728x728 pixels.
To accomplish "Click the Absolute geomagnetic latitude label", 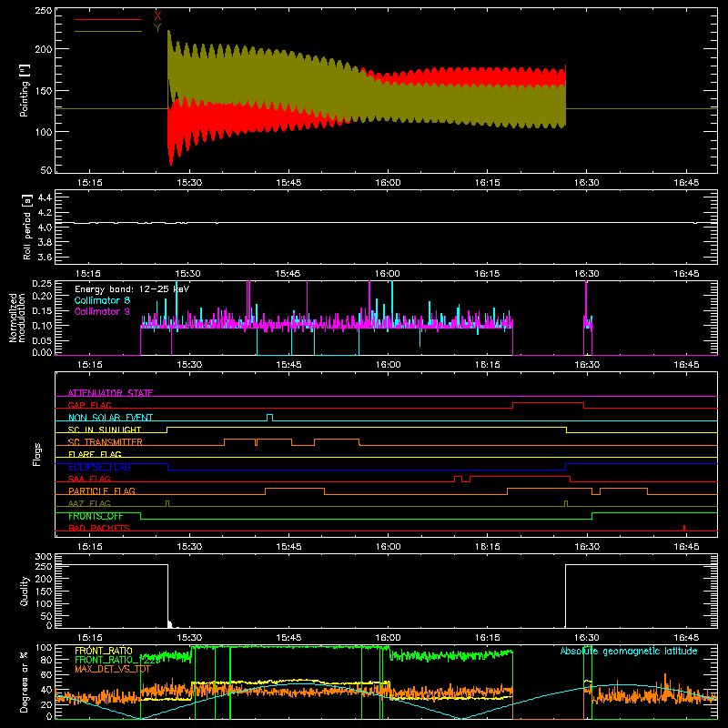I will tap(629, 651).
